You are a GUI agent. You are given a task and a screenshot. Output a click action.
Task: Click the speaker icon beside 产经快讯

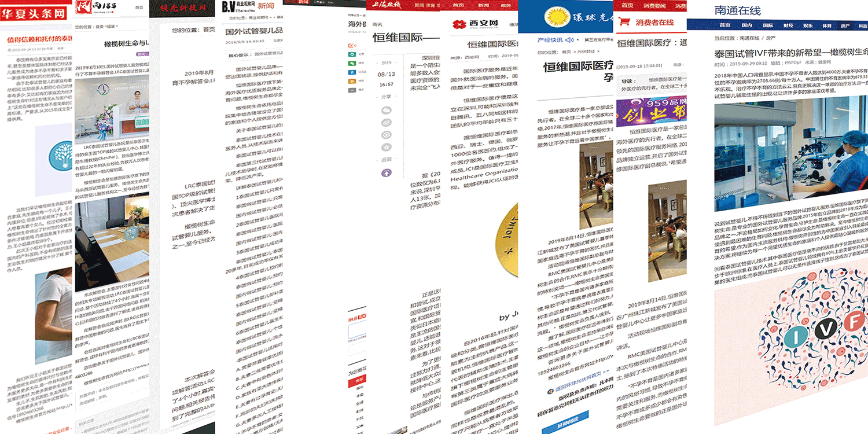pos(570,40)
